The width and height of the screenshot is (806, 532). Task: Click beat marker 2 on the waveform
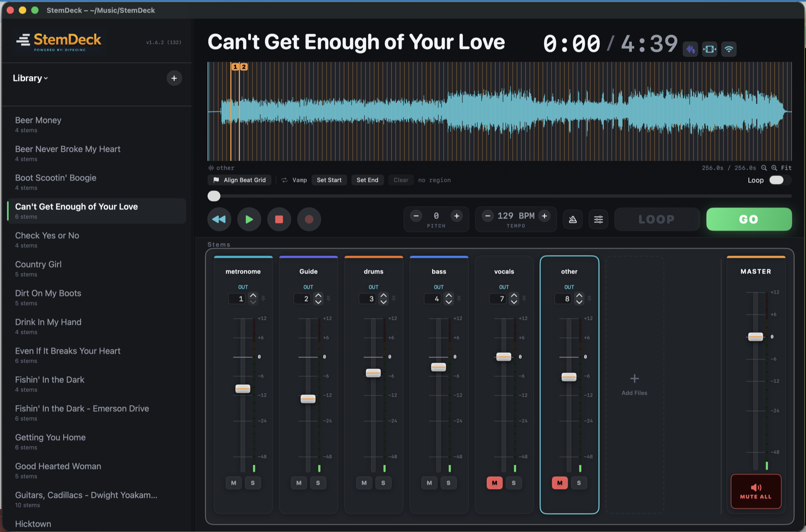point(244,67)
